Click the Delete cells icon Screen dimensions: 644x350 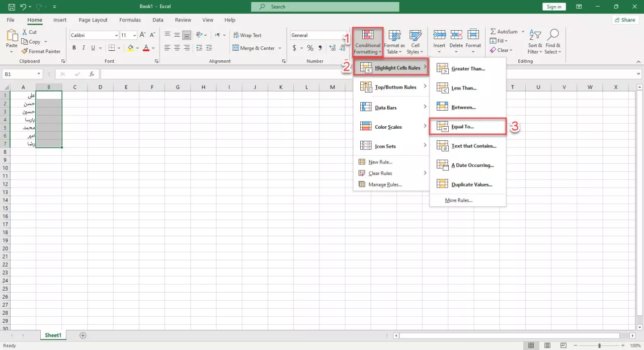pyautogui.click(x=456, y=35)
